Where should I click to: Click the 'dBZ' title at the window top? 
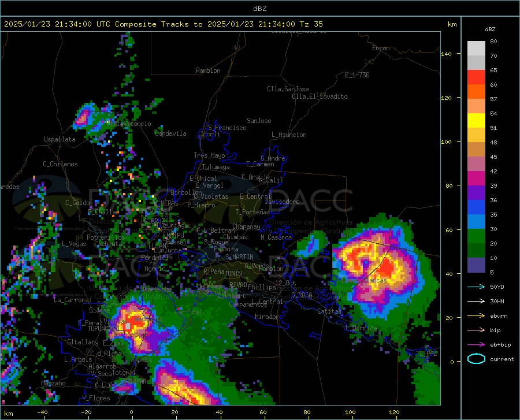(x=259, y=9)
